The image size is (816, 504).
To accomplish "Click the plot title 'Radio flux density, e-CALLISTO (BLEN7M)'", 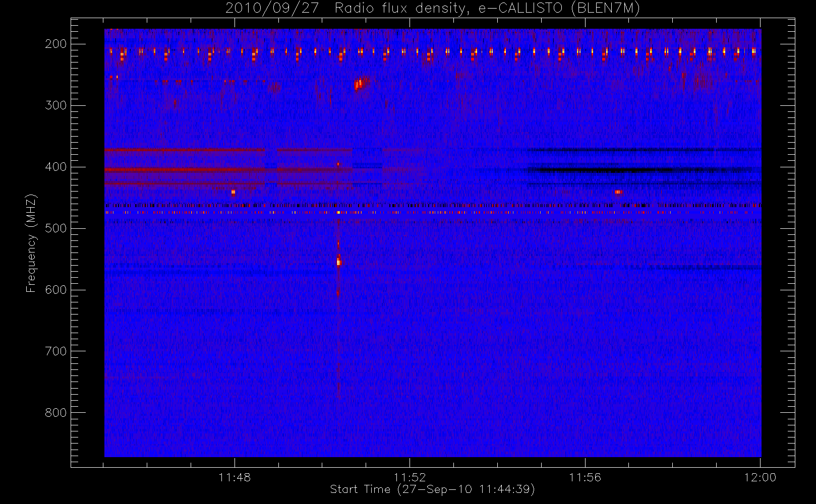I will (x=488, y=9).
